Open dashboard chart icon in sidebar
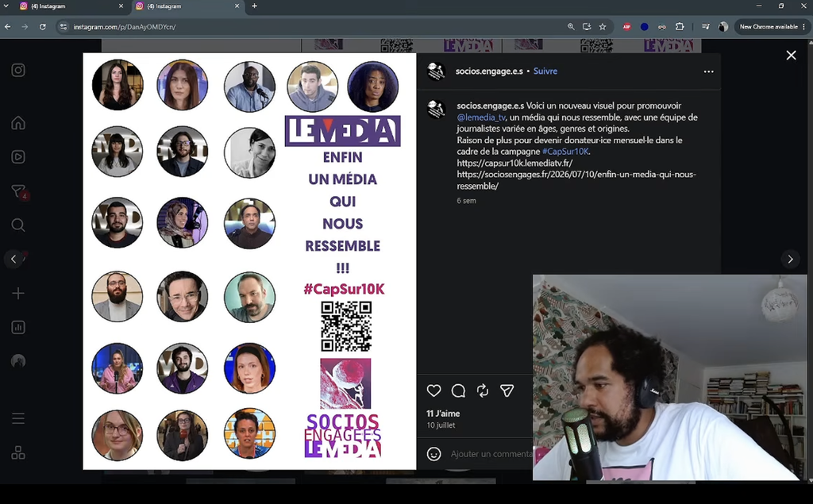Screen dimensions: 813x504 pyautogui.click(x=18, y=327)
